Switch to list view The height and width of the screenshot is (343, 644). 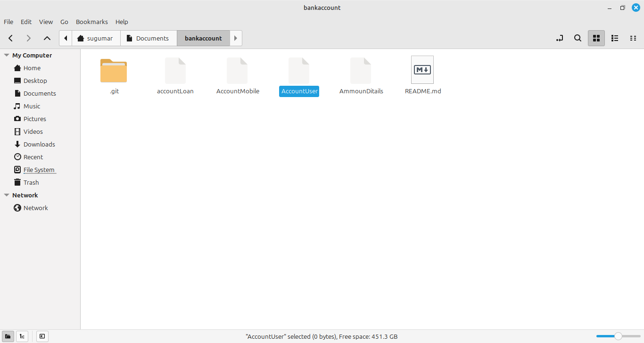[615, 38]
